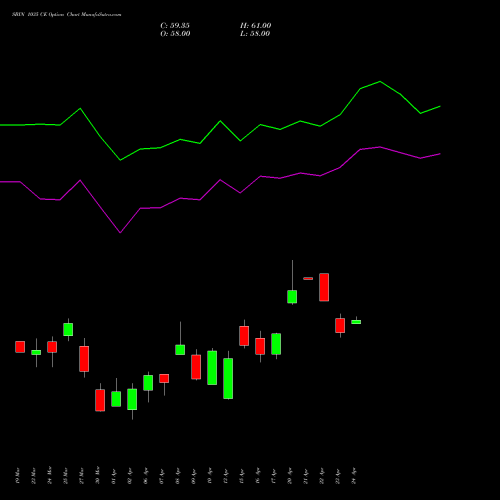Select the low value L: 58.00
This screenshot has height=500, width=500.
point(255,34)
